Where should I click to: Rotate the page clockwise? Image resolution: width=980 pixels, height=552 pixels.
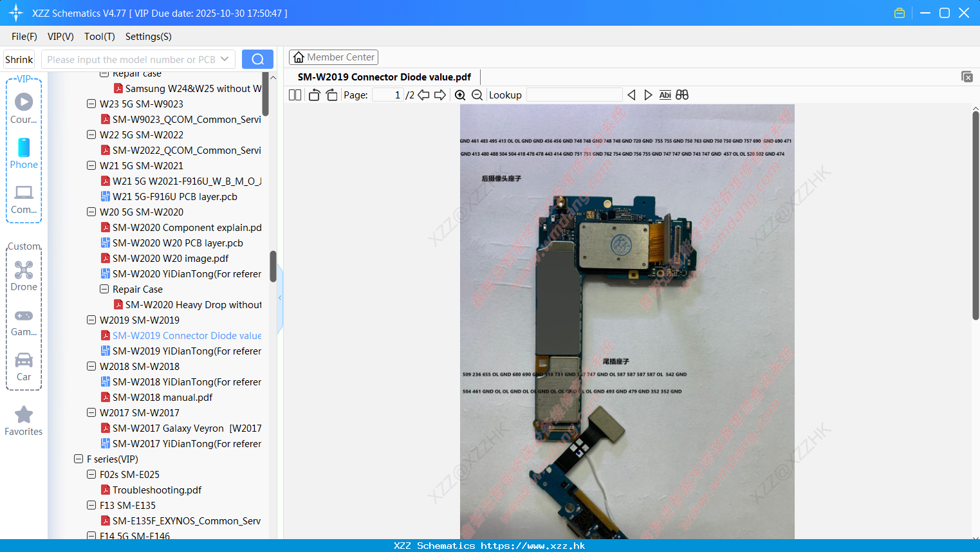point(331,95)
